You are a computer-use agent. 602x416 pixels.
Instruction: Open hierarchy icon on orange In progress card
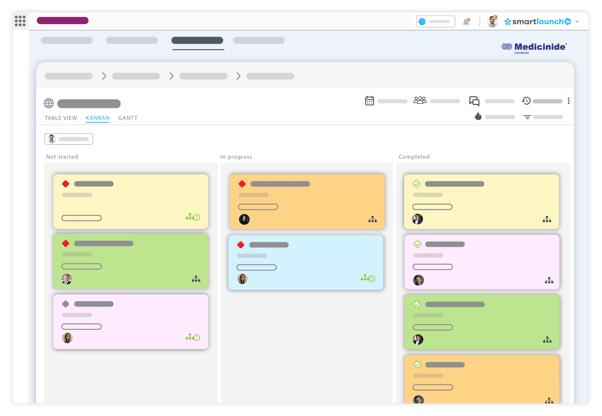point(372,220)
